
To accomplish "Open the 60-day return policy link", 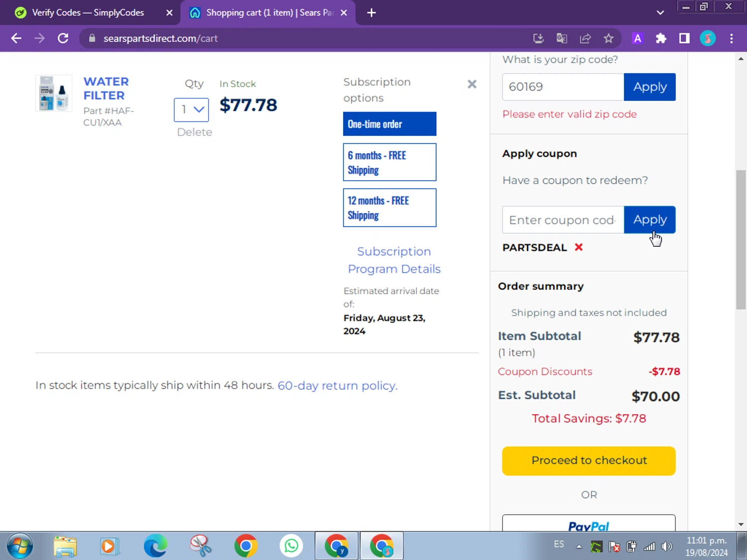I will (337, 385).
